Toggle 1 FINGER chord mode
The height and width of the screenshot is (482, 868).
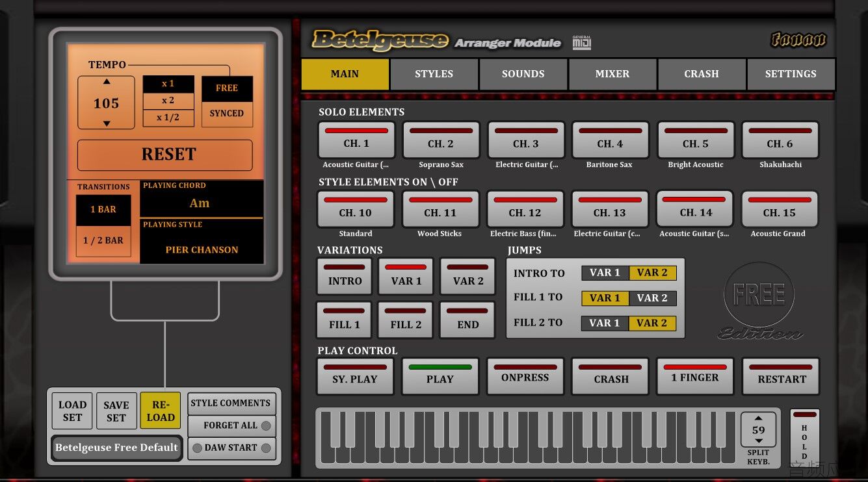[x=695, y=376]
